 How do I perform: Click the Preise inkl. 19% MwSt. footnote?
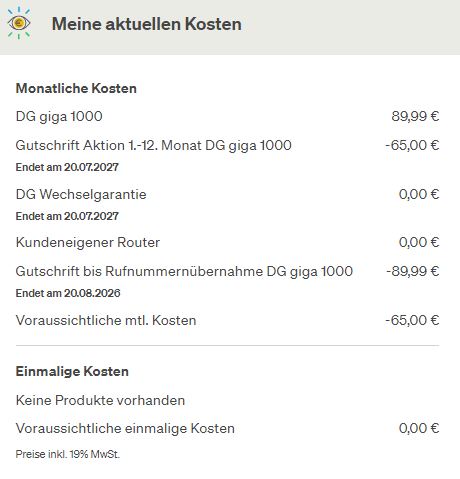click(68, 454)
